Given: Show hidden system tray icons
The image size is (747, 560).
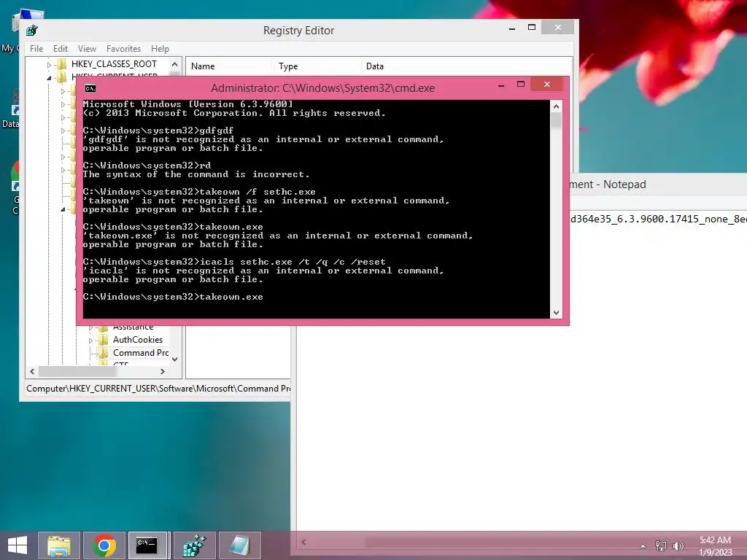Looking at the screenshot, I should click(643, 546).
